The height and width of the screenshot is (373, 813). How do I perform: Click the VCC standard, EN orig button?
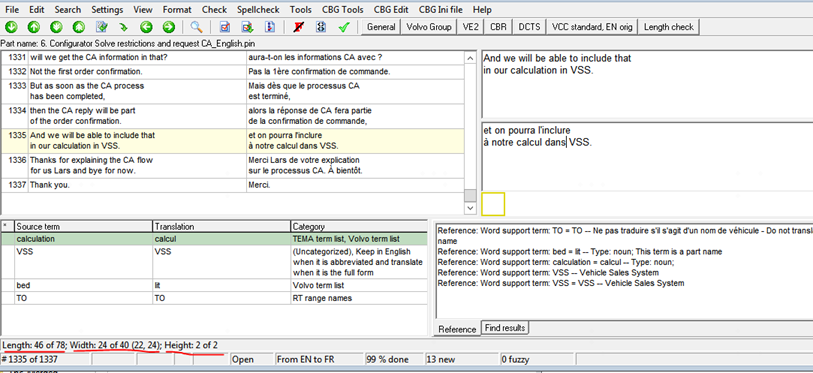tap(592, 27)
